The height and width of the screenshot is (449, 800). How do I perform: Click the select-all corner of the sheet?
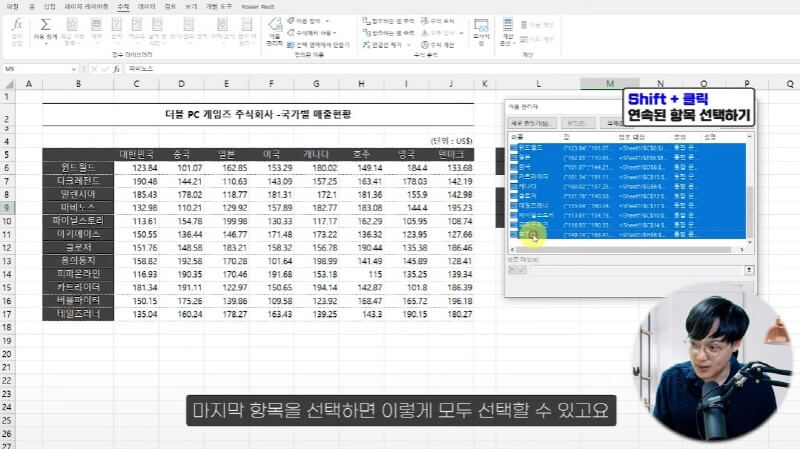8,84
